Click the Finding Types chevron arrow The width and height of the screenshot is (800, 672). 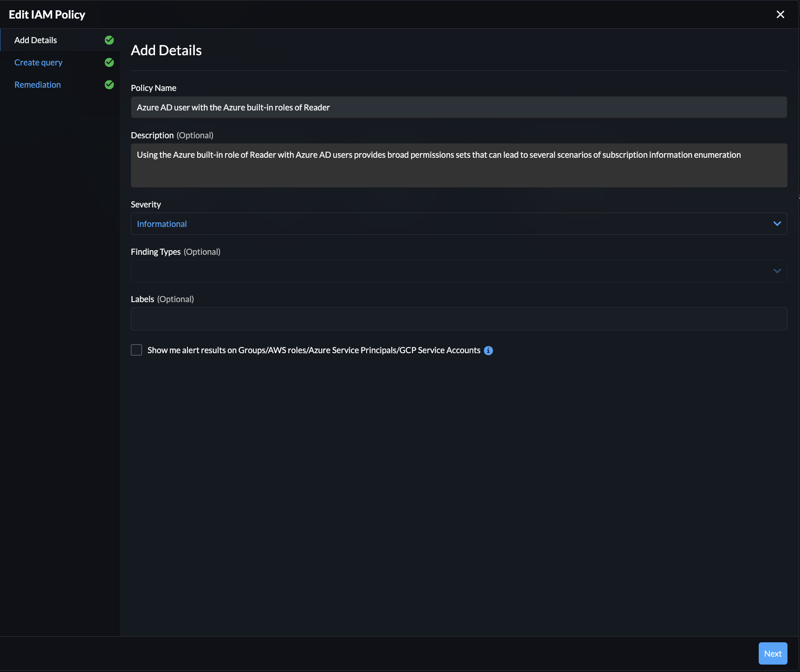(777, 271)
